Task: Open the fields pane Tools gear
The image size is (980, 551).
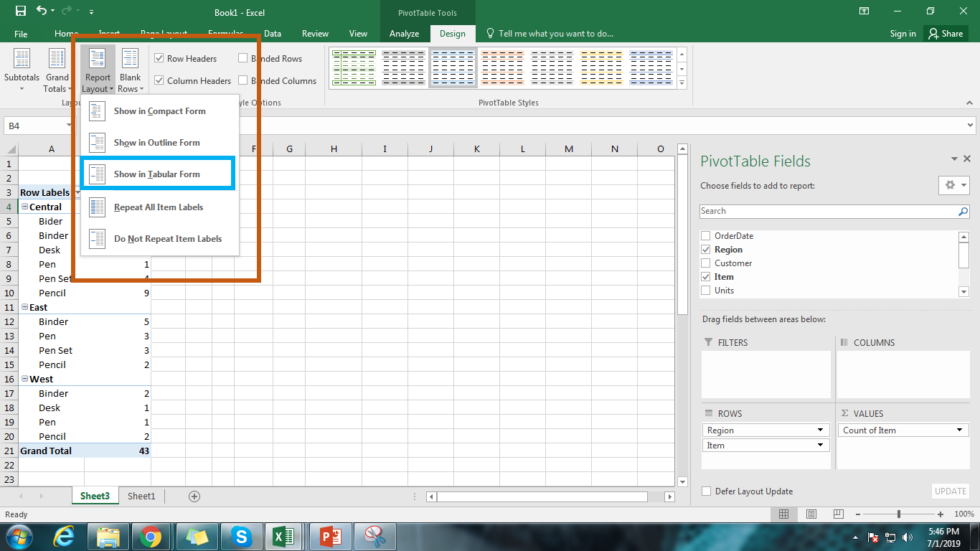Action: tap(954, 185)
